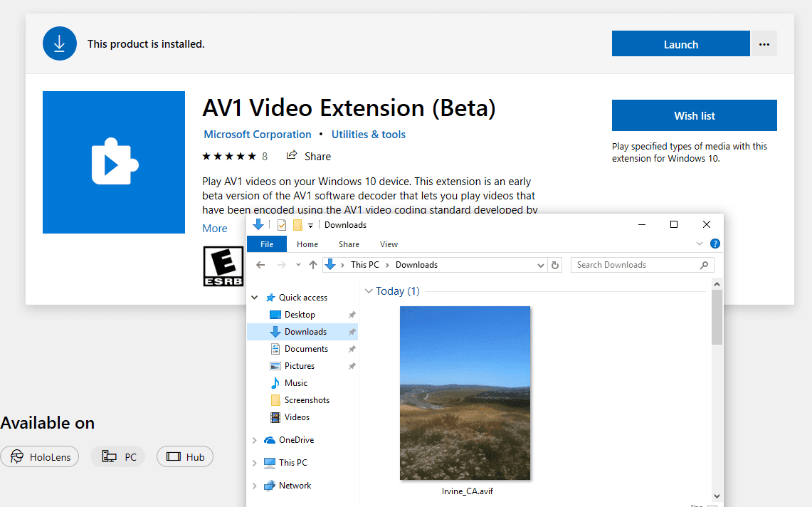Open address bar history dropdown
The height and width of the screenshot is (507, 812).
(x=540, y=265)
